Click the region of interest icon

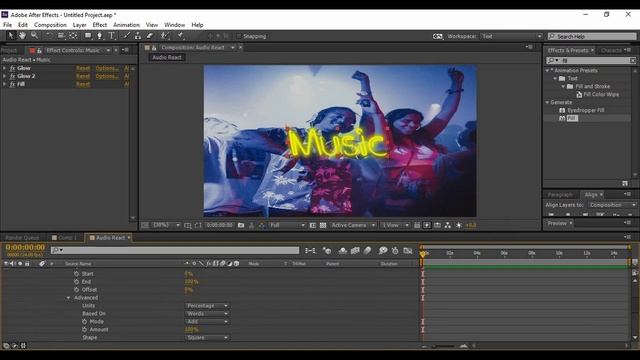[x=313, y=225]
